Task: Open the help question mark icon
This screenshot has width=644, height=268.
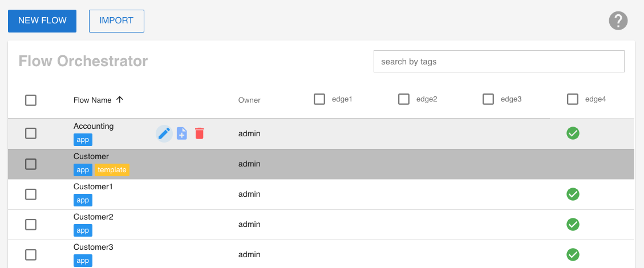Action: pos(618,21)
